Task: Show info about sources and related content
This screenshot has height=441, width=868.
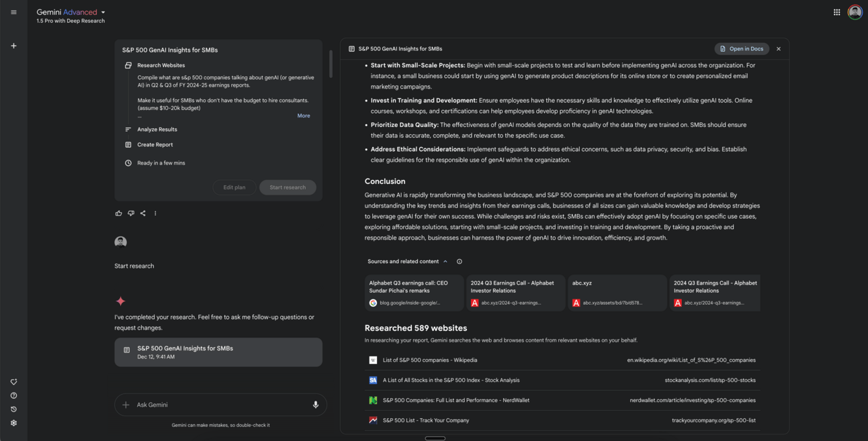Action: tap(460, 262)
